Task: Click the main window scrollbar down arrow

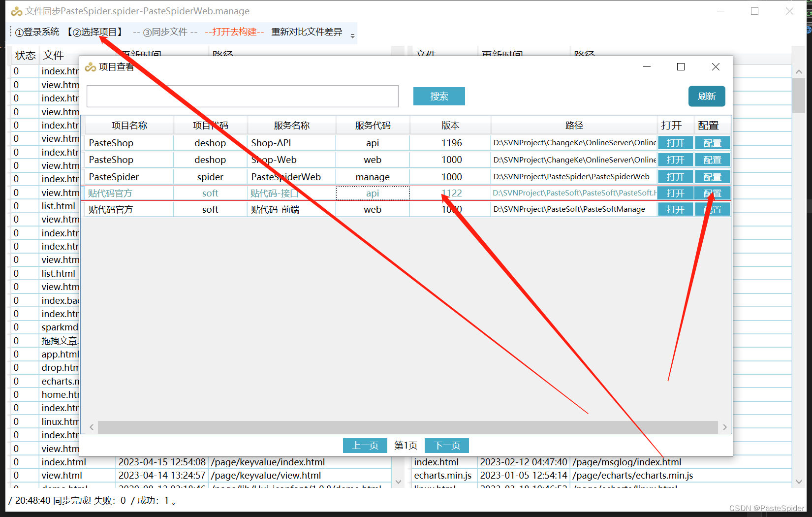Action: tap(799, 482)
